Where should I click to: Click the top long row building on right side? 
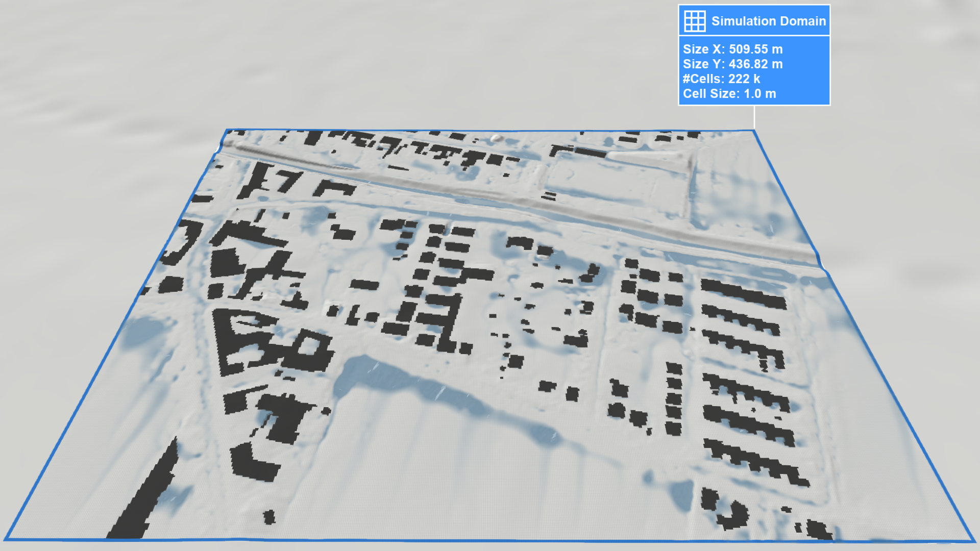pyautogui.click(x=743, y=294)
